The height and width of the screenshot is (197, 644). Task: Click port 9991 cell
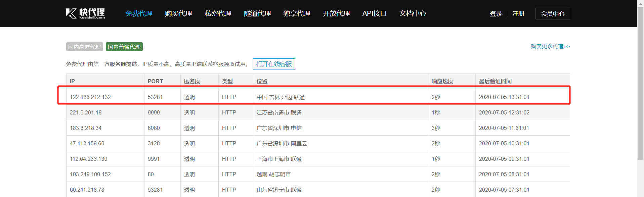point(154,159)
